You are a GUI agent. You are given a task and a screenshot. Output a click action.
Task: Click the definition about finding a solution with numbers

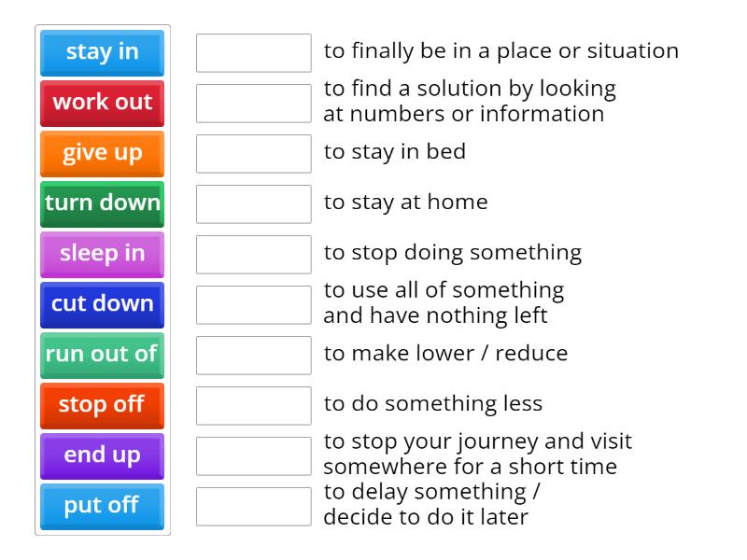pos(469,102)
